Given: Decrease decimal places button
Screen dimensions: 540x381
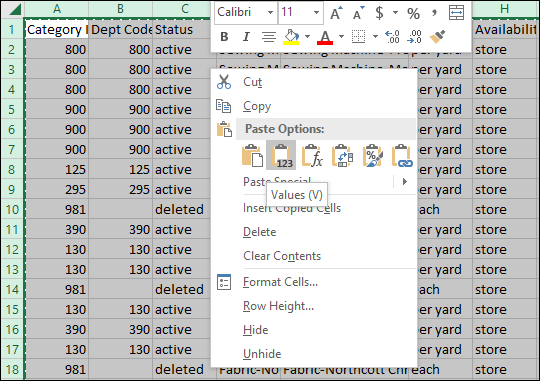Looking at the screenshot, I should click(x=414, y=37).
